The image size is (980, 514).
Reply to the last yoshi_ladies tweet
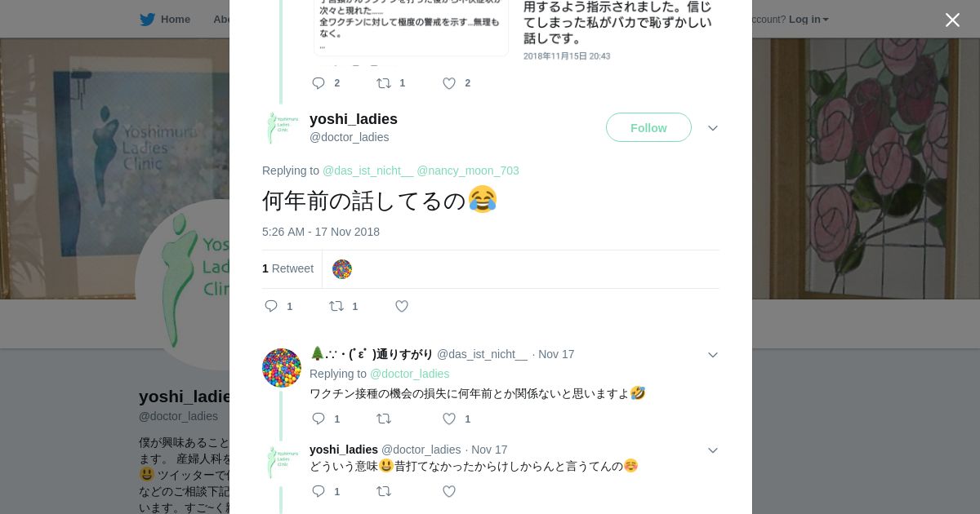tap(318, 491)
